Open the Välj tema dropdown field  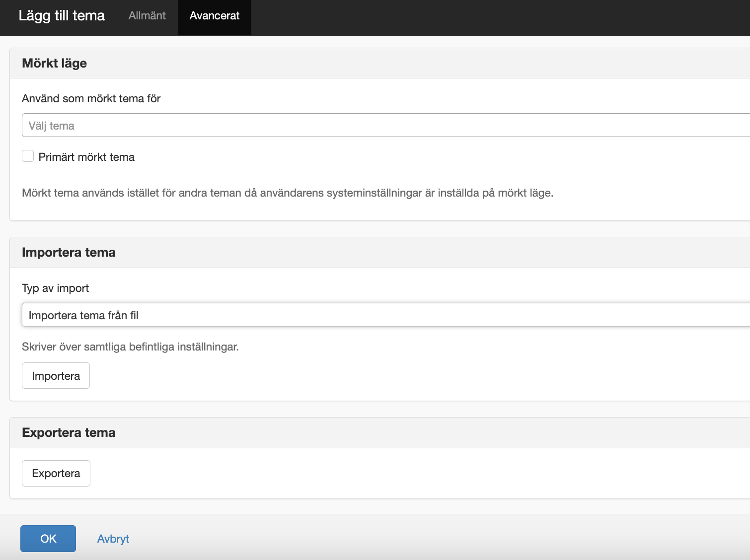click(x=386, y=125)
